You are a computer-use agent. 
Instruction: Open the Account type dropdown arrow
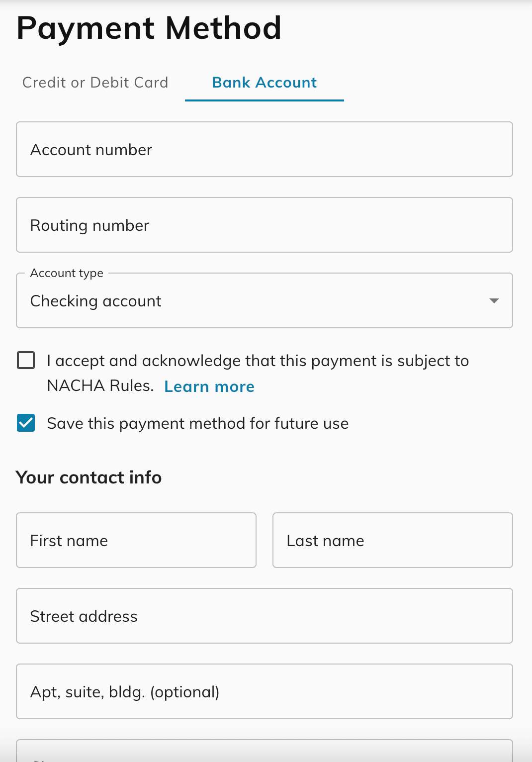pos(494,300)
